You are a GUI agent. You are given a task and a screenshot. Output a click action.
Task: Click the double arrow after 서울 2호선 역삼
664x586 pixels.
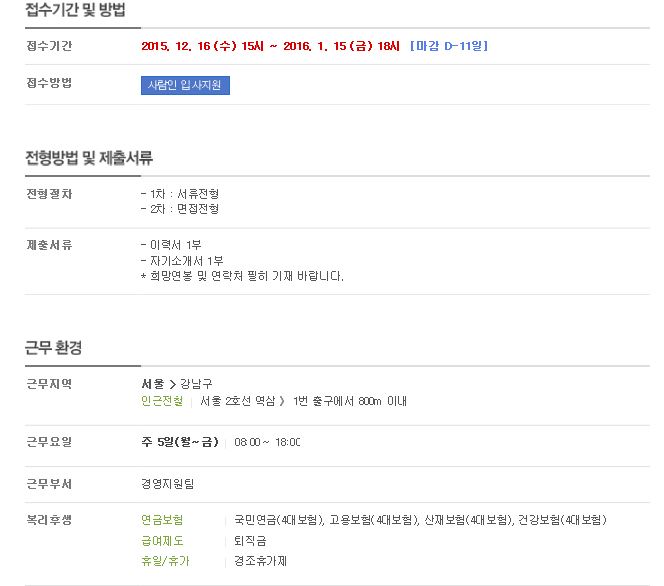(x=282, y=401)
